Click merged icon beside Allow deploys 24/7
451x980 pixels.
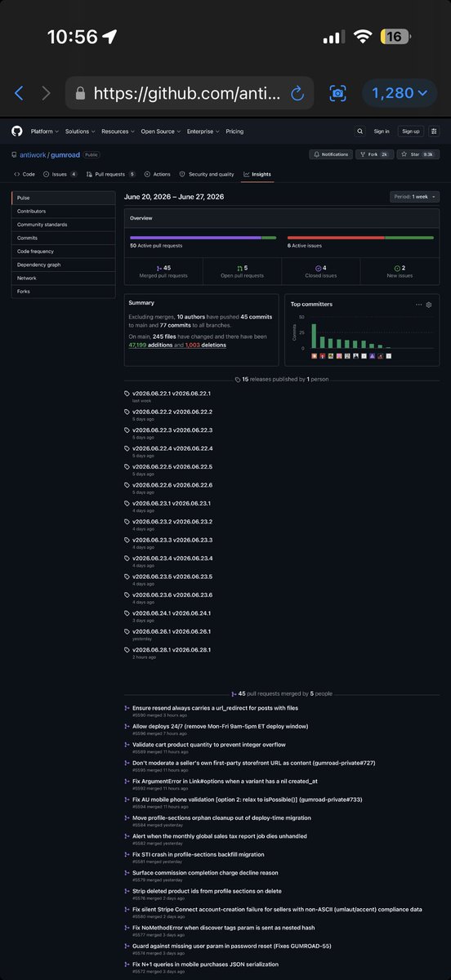(x=127, y=726)
